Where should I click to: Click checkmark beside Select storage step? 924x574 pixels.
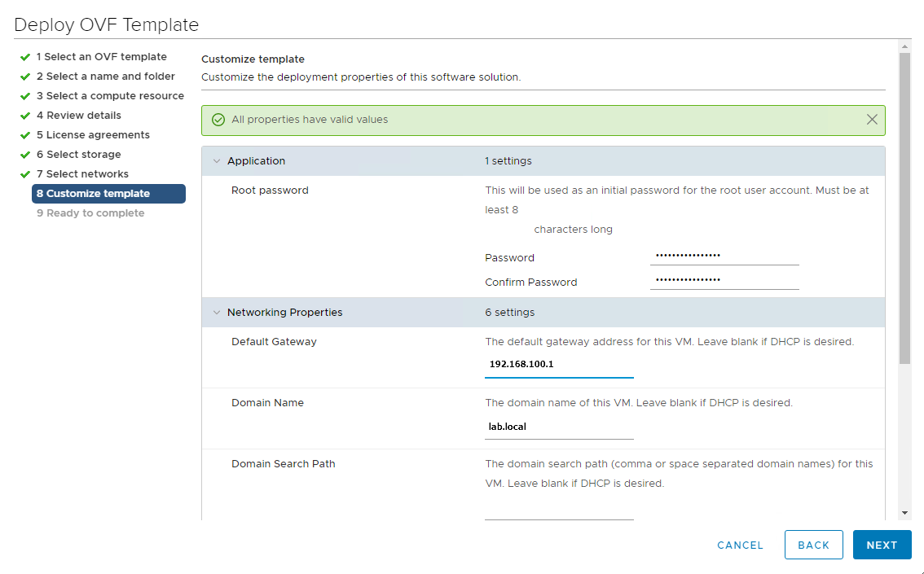pos(25,155)
